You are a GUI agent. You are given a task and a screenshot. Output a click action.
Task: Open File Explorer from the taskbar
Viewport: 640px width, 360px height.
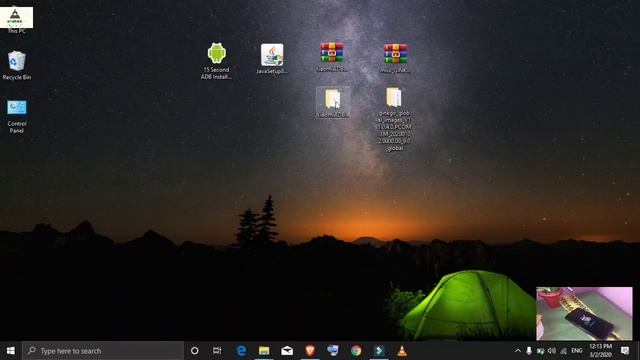pyautogui.click(x=264, y=351)
